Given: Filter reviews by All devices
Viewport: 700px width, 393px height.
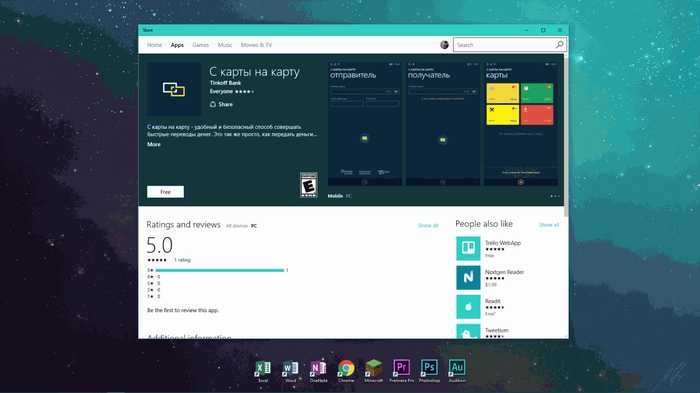Looking at the screenshot, I should coord(237,226).
